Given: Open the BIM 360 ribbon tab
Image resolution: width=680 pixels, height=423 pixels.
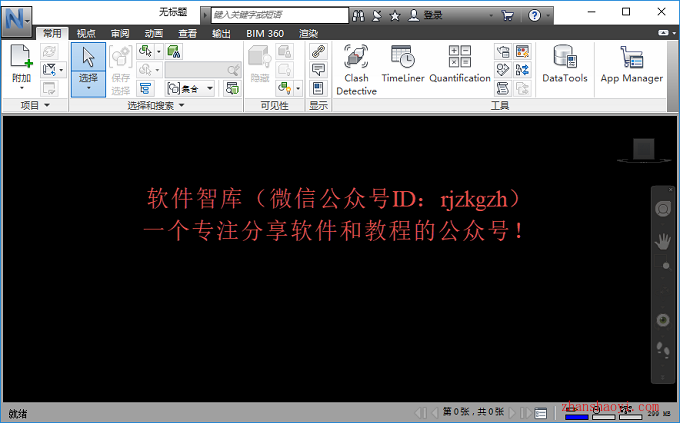Looking at the screenshot, I should (265, 33).
